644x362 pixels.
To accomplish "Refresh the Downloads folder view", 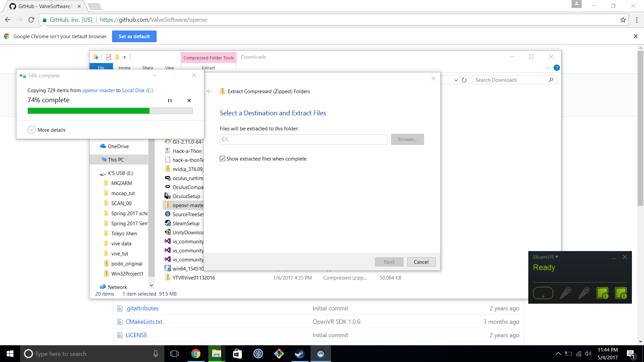I will tap(464, 80).
